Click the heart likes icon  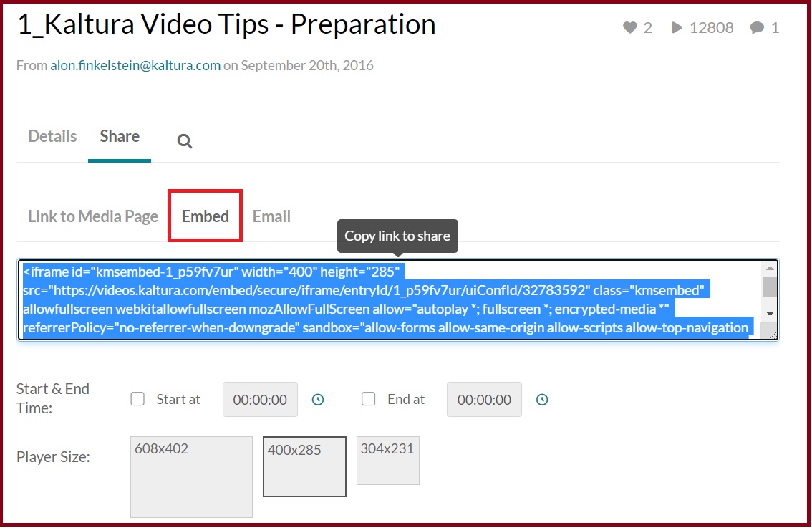click(629, 27)
